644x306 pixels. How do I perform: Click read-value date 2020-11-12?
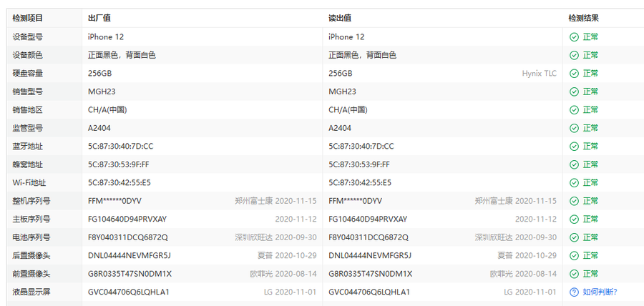[x=536, y=219]
